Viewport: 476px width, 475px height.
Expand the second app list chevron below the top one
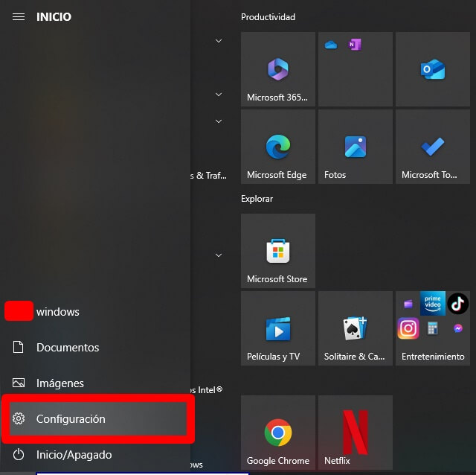218,95
